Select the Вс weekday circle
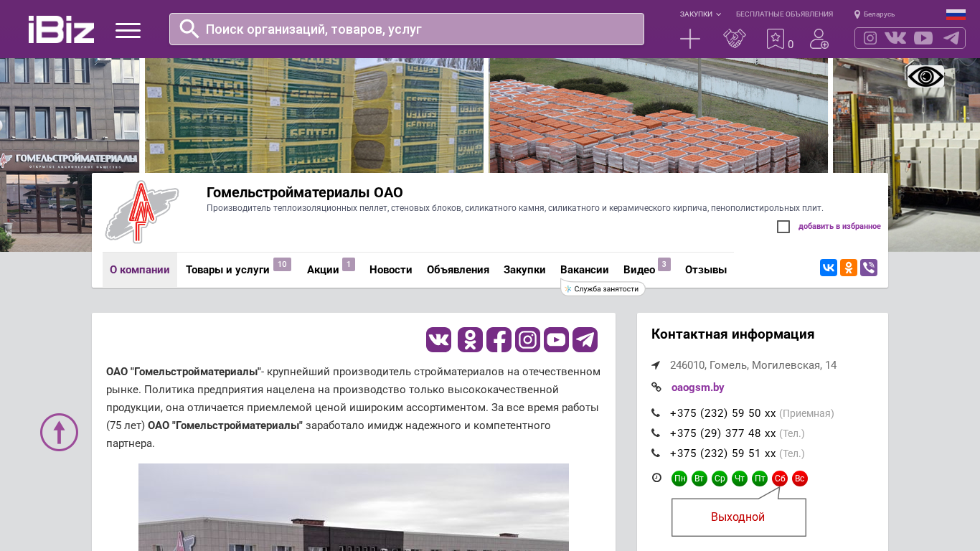 click(800, 479)
